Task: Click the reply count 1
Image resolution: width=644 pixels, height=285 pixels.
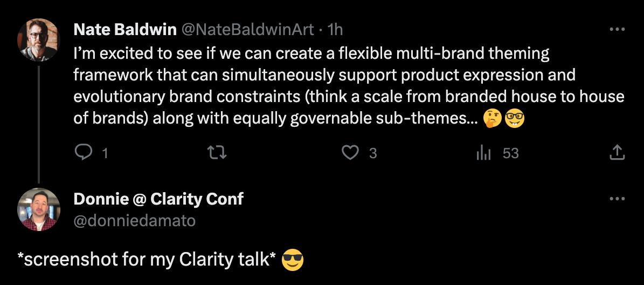Action: click(105, 153)
